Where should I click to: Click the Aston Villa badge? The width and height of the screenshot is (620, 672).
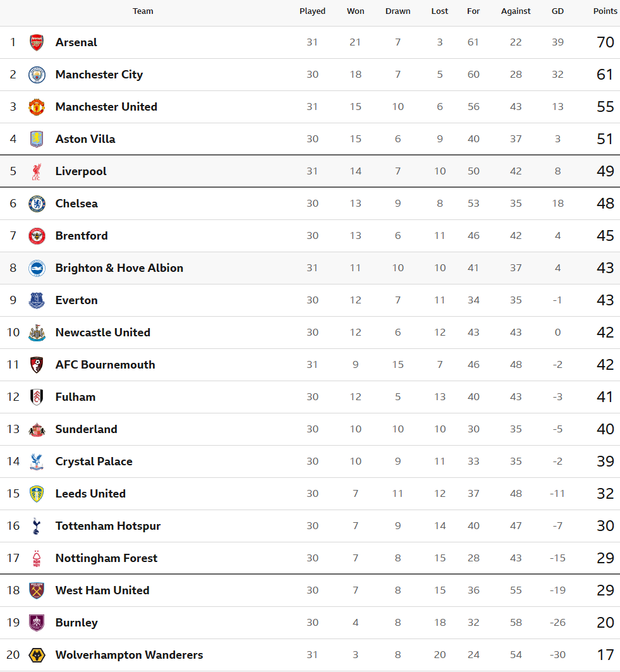(x=37, y=139)
